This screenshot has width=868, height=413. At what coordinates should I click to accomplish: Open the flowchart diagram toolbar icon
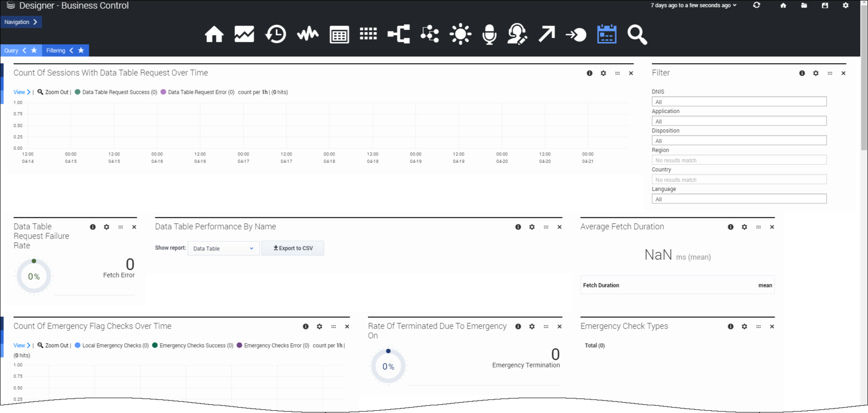click(398, 34)
